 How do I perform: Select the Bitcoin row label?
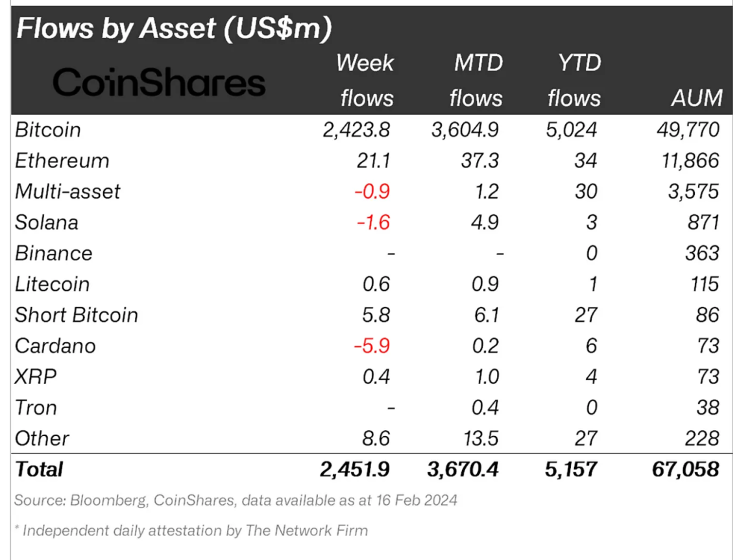pyautogui.click(x=49, y=130)
